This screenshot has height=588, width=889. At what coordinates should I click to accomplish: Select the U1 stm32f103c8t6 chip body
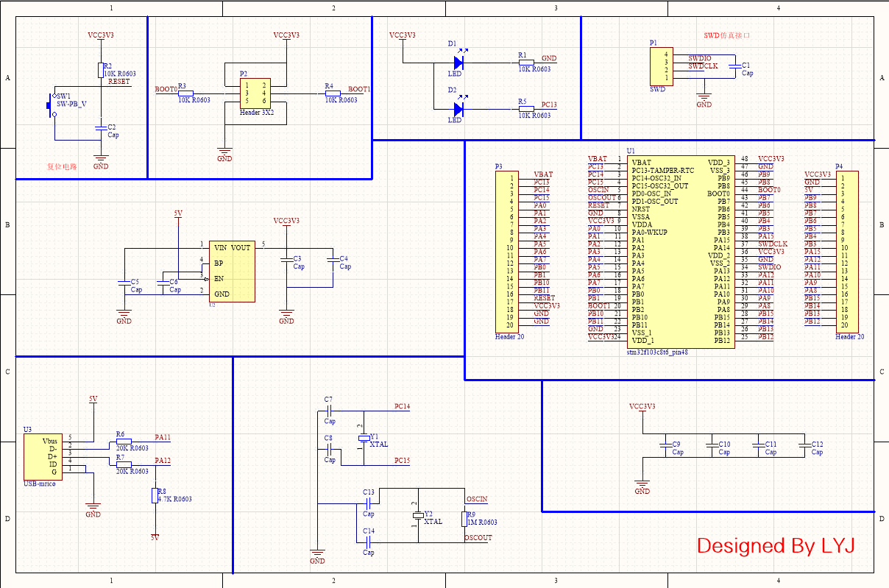(x=680, y=252)
